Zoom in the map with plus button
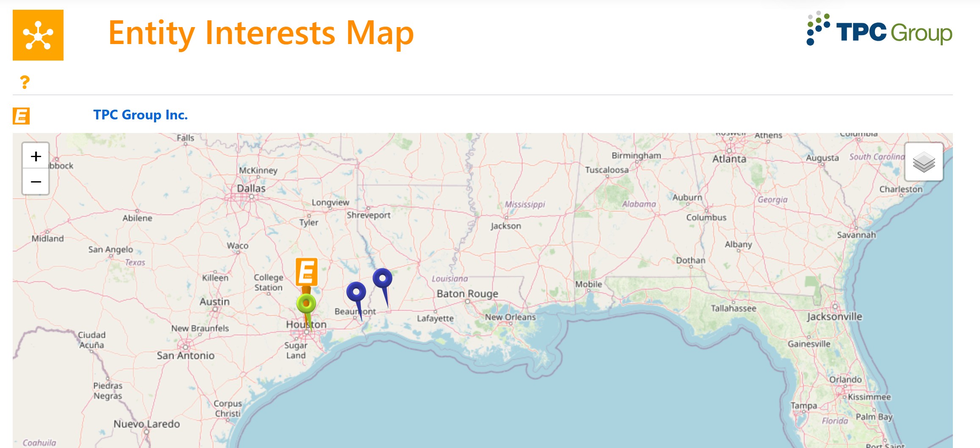This screenshot has width=980, height=448. [36, 156]
